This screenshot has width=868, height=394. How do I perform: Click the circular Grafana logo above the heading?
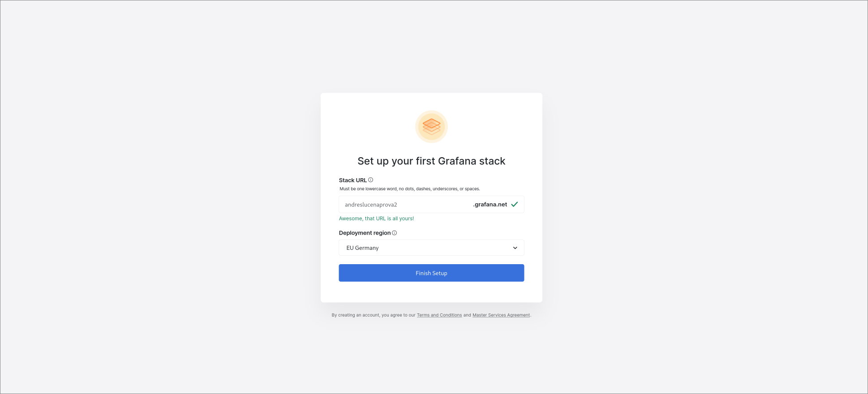(x=431, y=127)
